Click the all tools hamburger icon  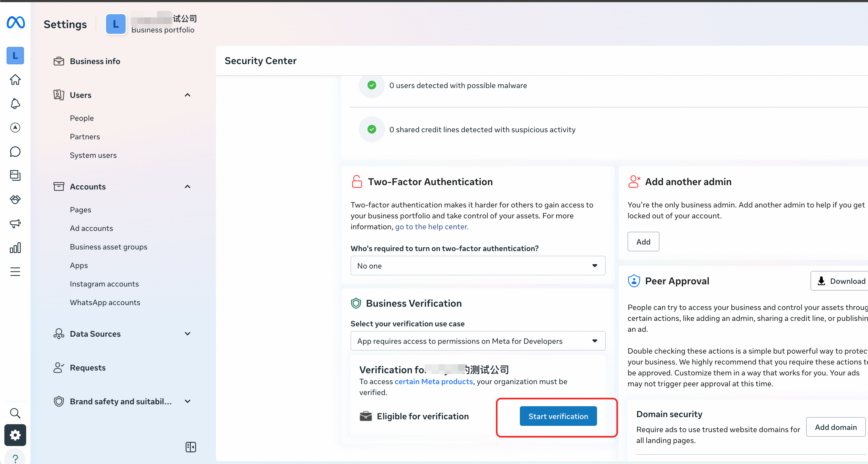coord(15,272)
